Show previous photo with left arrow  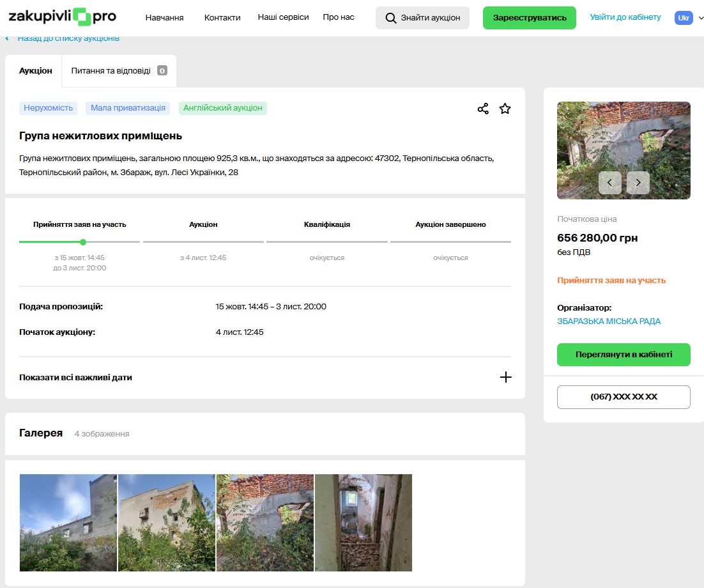pos(609,183)
